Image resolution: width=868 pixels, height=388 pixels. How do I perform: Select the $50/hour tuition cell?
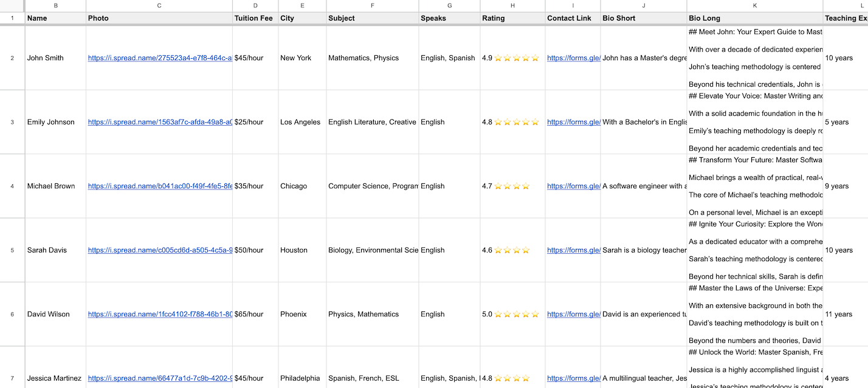(255, 250)
